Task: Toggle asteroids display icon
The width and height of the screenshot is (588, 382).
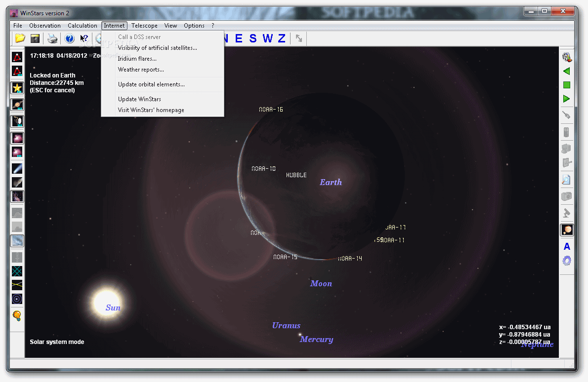Action: pos(17,183)
